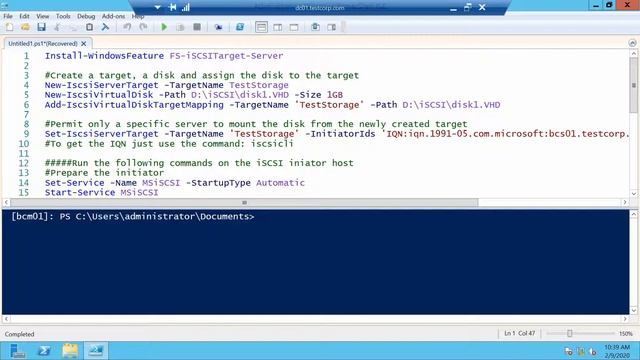Open the Debug menu
This screenshot has width=640, height=360.
(x=86, y=16)
